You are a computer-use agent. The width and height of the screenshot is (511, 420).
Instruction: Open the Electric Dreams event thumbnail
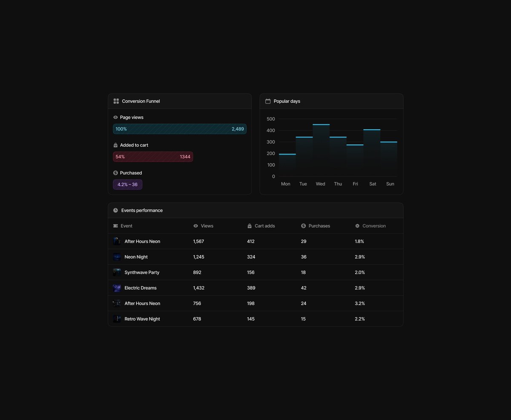[117, 288]
